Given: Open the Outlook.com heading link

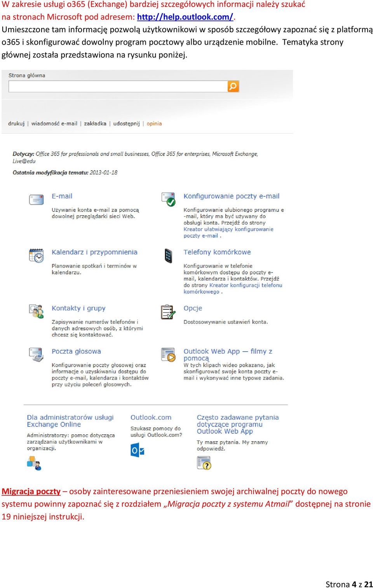Looking at the screenshot, I should 151,418.
